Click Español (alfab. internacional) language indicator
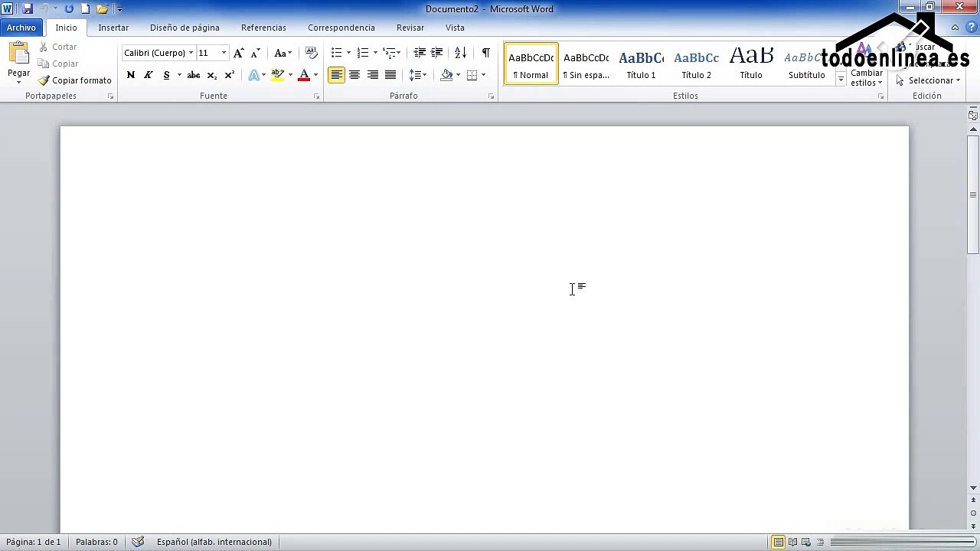This screenshot has width=980, height=551. [x=214, y=542]
